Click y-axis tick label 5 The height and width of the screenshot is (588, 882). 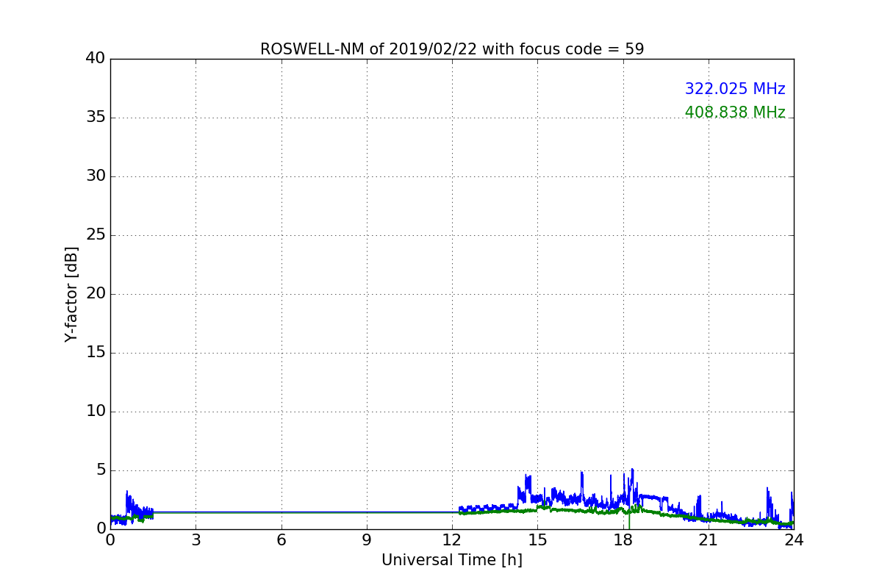point(101,470)
